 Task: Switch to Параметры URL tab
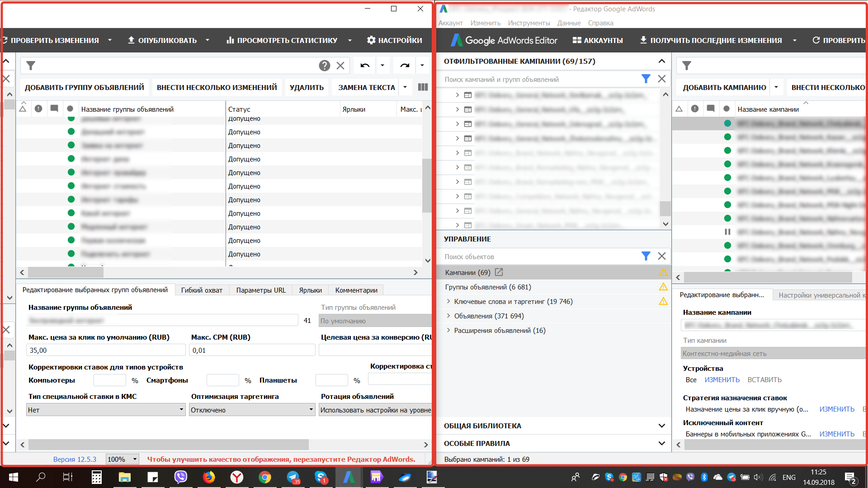[x=261, y=290]
